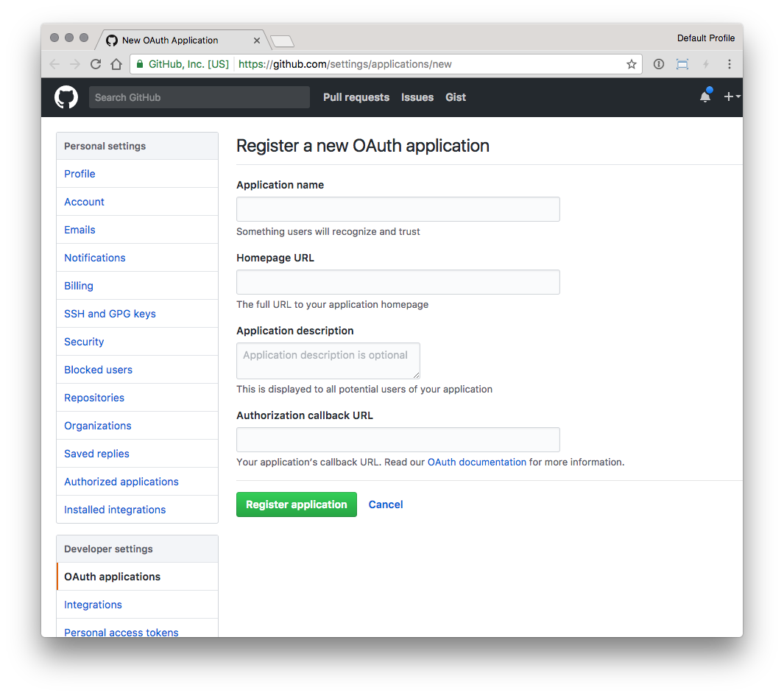Click the GitHub octocat logo
The height and width of the screenshot is (696, 784).
tap(66, 96)
